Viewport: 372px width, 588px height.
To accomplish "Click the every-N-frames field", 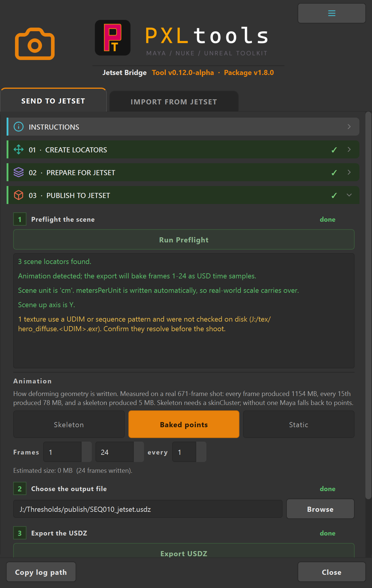I will click(x=184, y=452).
